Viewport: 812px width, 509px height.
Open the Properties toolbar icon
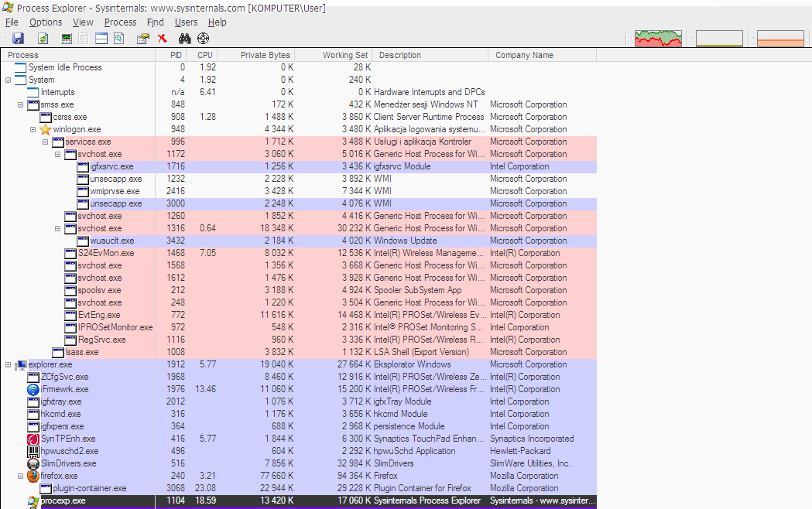coord(143,38)
